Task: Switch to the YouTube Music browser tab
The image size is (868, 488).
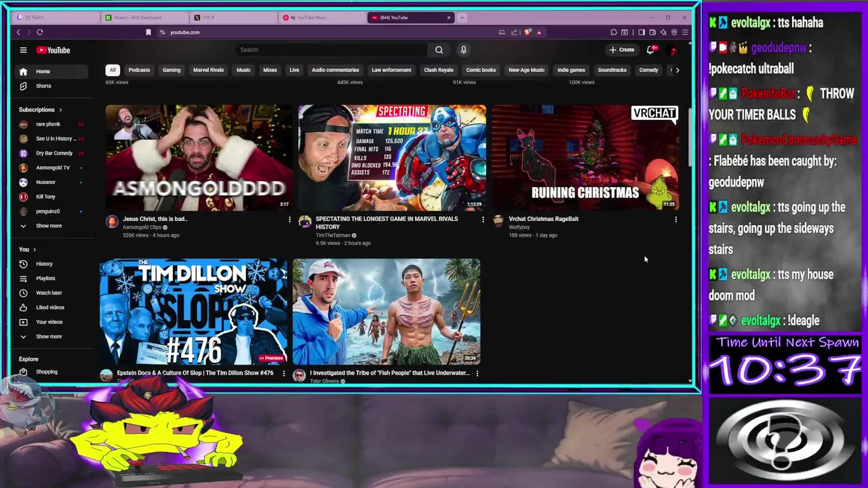Action: pos(322,18)
